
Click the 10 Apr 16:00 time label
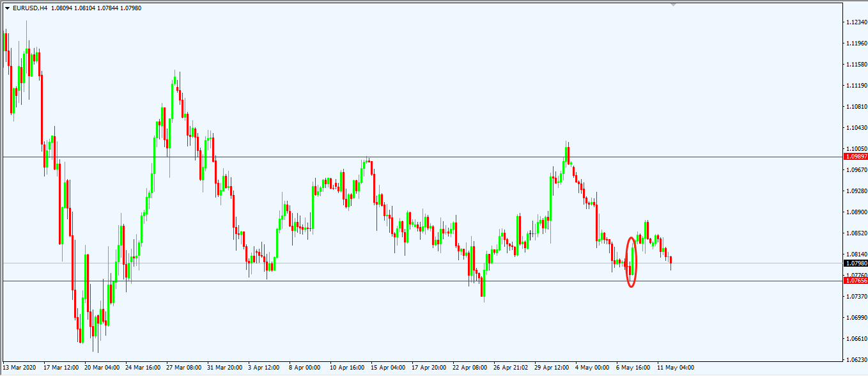click(347, 368)
